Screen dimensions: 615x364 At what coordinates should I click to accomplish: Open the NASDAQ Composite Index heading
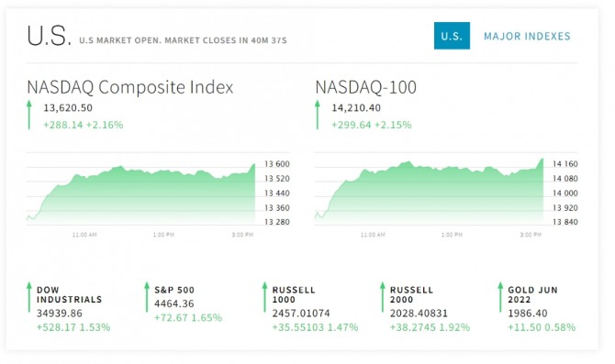click(x=129, y=87)
